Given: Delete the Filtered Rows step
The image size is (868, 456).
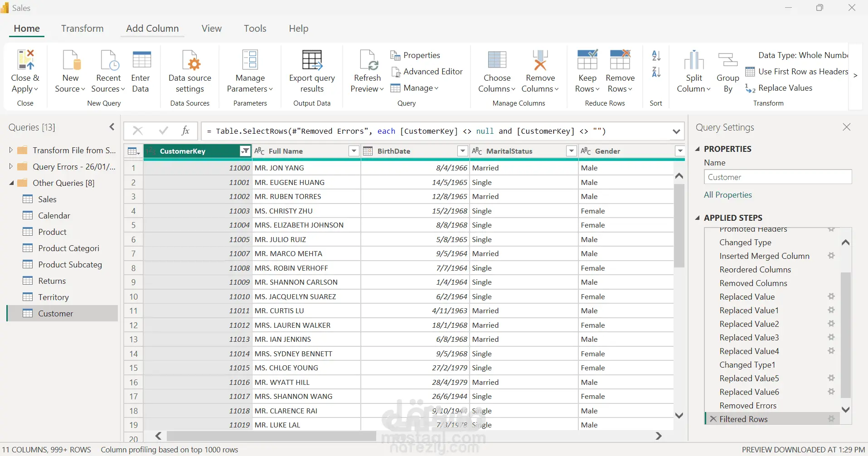Looking at the screenshot, I should [x=713, y=419].
